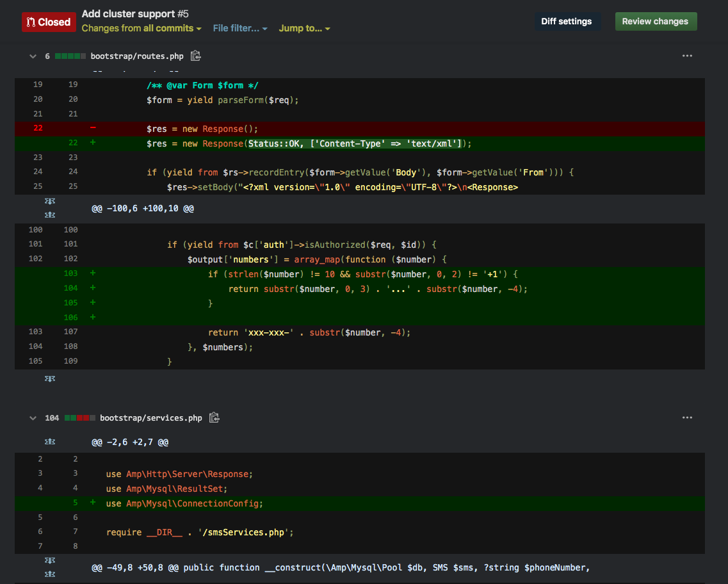Select added line number 104 in routes.php

pos(70,288)
